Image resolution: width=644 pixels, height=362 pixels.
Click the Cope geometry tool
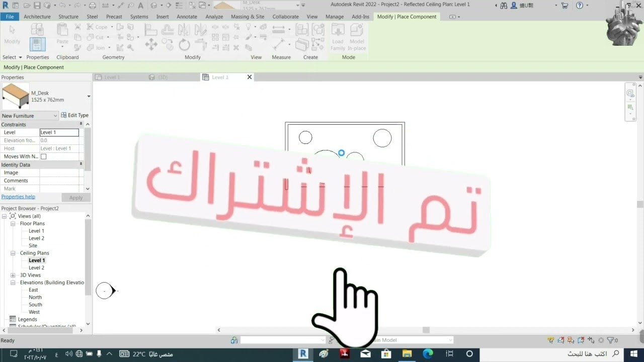(x=97, y=27)
